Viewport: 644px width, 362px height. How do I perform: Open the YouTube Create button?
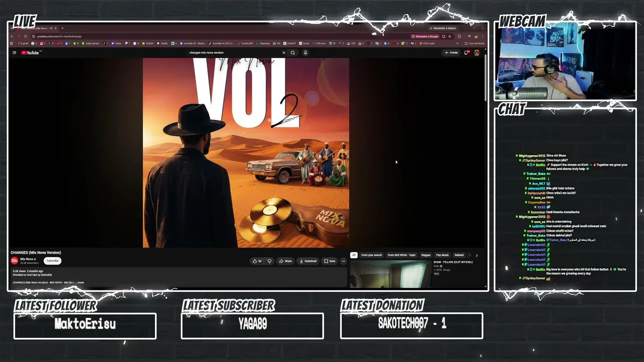pyautogui.click(x=451, y=53)
